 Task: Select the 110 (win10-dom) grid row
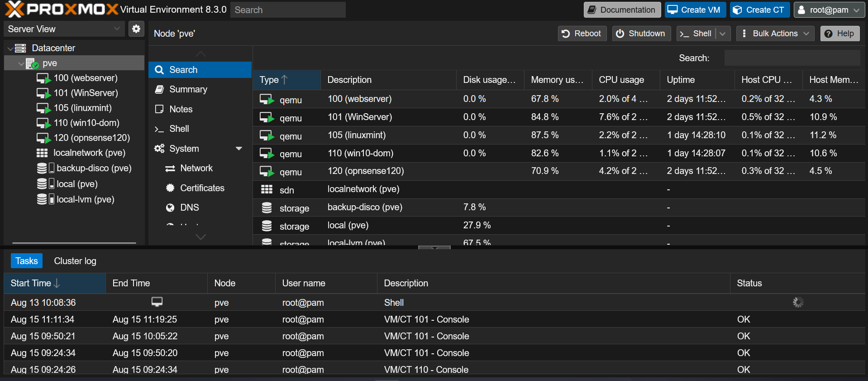coord(559,154)
